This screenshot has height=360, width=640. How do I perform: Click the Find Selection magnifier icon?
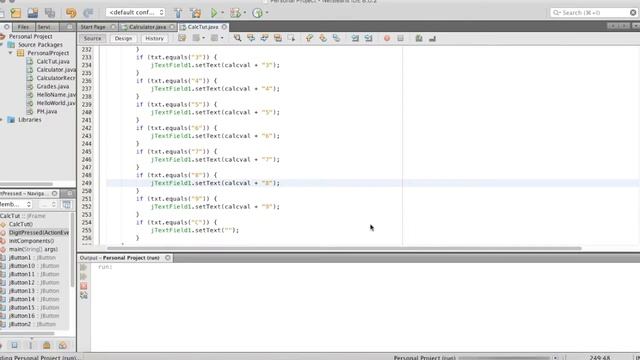pyautogui.click(x=237, y=38)
